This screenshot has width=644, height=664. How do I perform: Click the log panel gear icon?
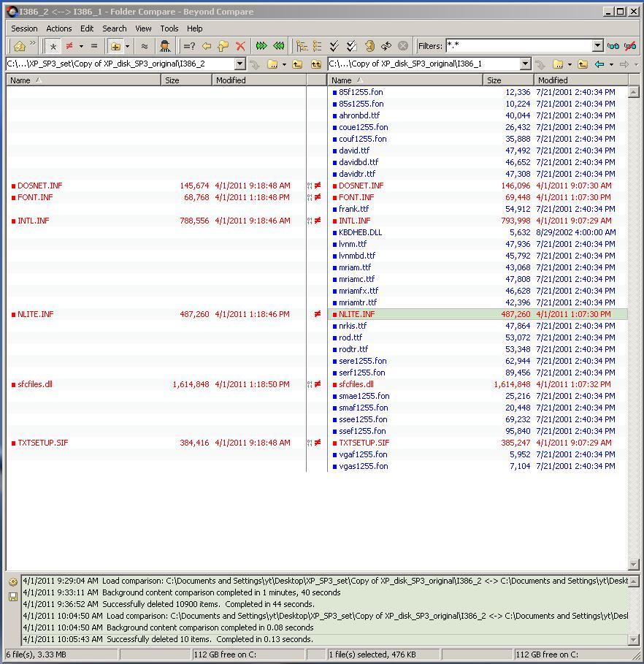pyautogui.click(x=13, y=582)
